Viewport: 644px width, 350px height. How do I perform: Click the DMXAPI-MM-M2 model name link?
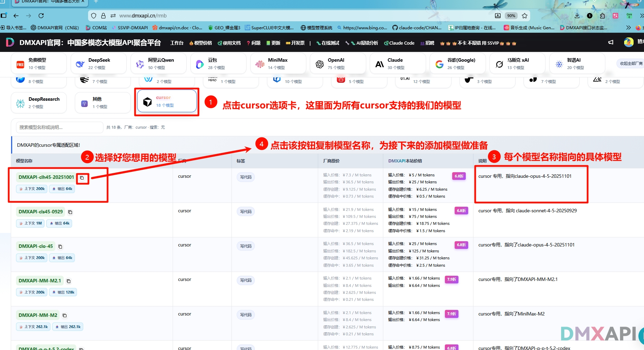(x=38, y=315)
